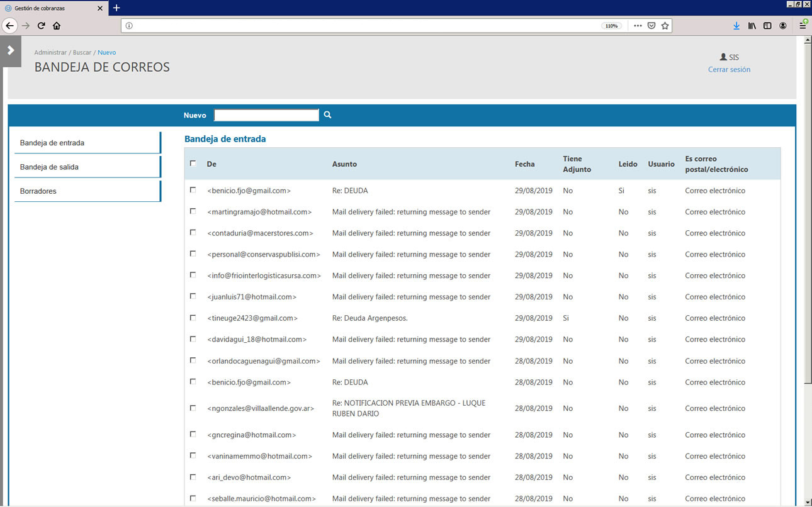Viewport: 812px width, 507px height.
Task: Click sender ngonzales@villaallende.gov.ar
Action: pos(260,408)
